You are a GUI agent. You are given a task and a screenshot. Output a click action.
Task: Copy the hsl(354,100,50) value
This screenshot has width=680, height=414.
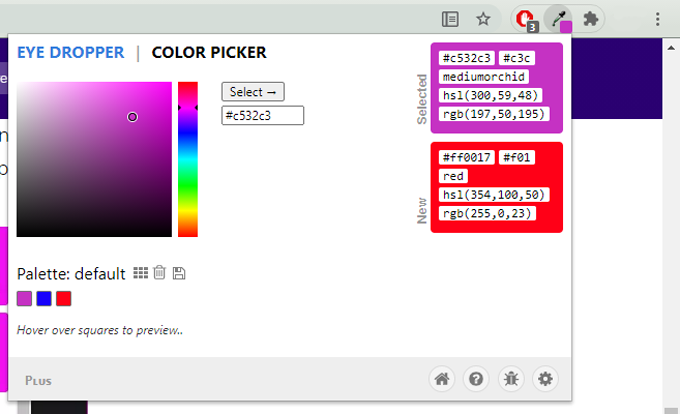(x=494, y=195)
